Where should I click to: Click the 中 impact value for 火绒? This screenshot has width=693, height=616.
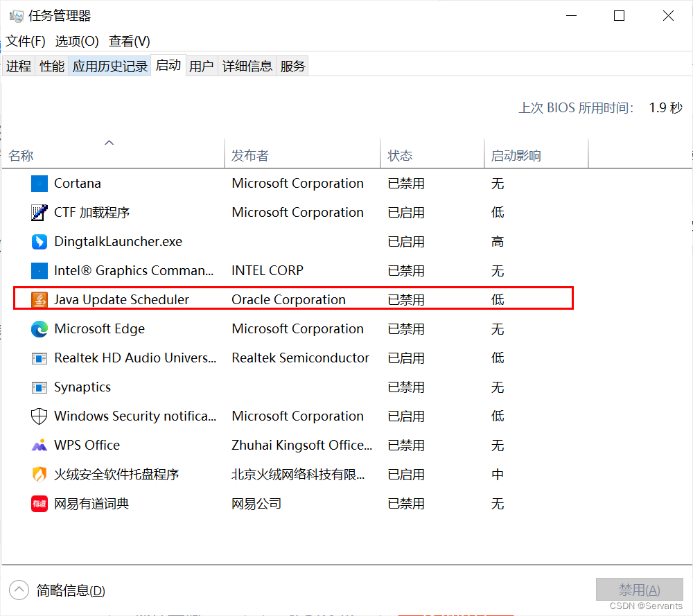coord(498,474)
